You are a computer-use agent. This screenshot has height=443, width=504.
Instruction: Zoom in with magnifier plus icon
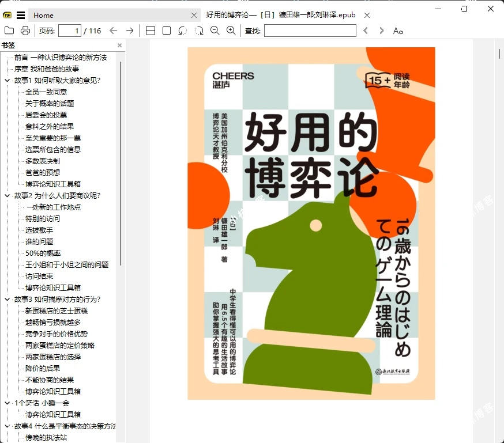coord(231,31)
